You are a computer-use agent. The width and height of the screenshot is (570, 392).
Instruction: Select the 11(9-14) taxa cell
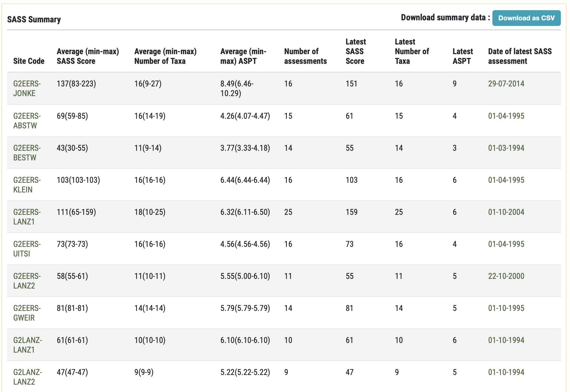click(148, 148)
